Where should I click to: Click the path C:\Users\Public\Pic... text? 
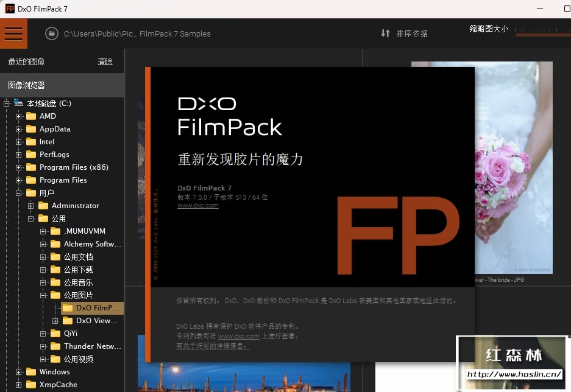click(x=137, y=34)
